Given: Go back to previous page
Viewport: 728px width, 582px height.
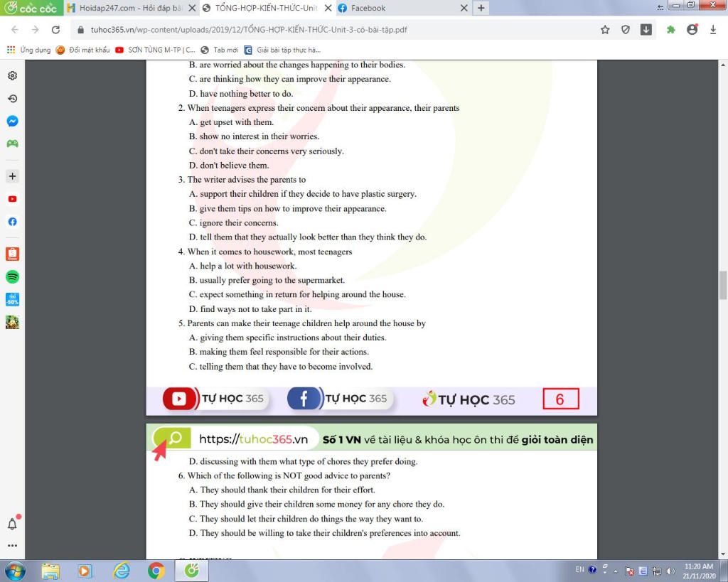Looking at the screenshot, I should coord(15,30).
